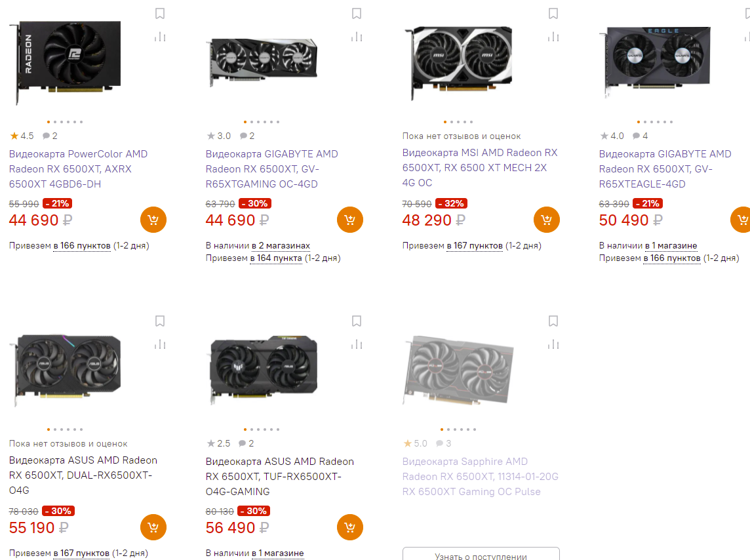Bookmark the MSI RX 6500 XT card
750x560 pixels.
pyautogui.click(x=553, y=14)
